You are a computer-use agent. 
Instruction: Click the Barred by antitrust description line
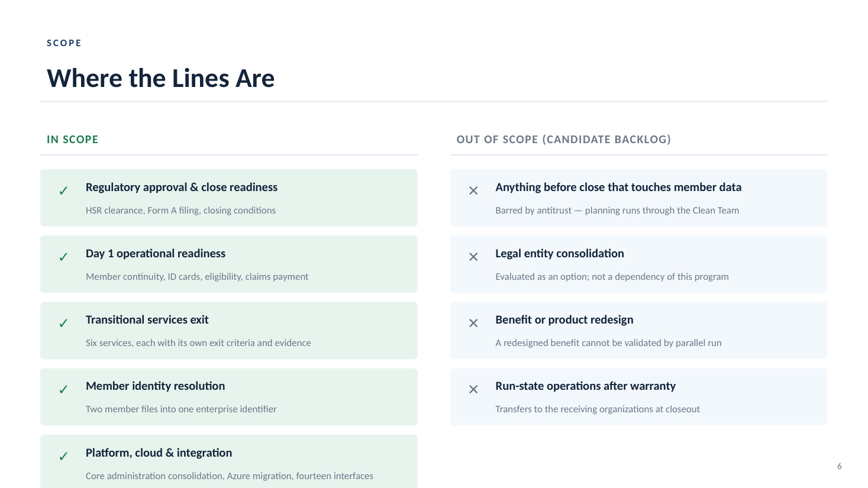617,211
